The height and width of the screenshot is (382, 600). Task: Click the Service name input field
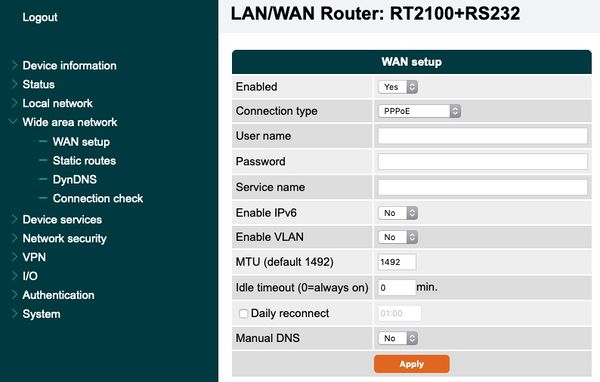point(483,187)
